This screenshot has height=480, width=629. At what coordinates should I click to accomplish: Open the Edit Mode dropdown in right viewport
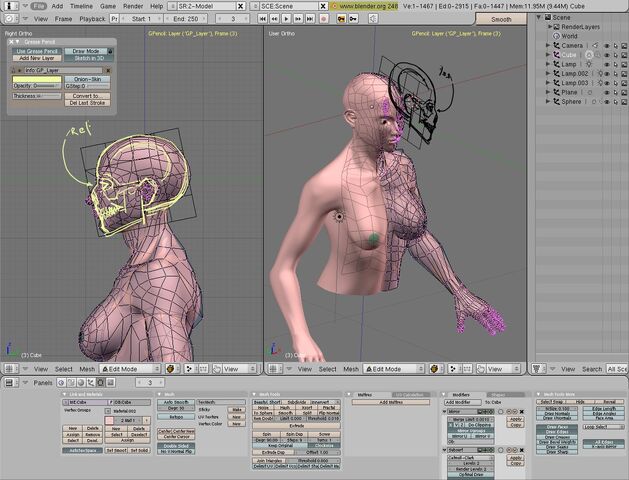coord(394,369)
